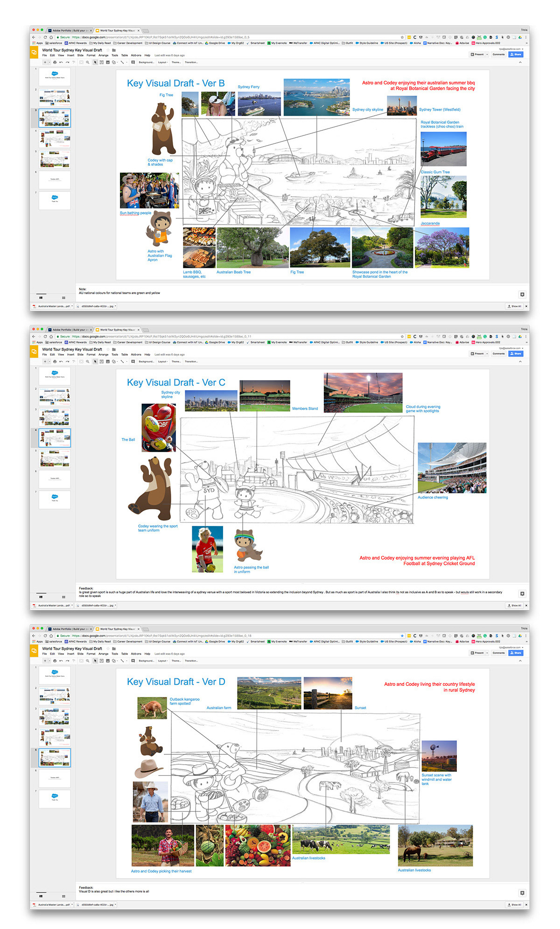Click the Ver C slide feedback notes text
The width and height of the screenshot is (560, 929).
tap(291, 592)
